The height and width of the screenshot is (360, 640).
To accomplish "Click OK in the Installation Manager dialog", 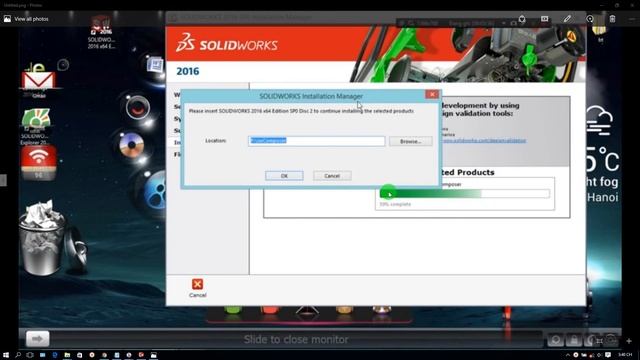I will point(284,176).
